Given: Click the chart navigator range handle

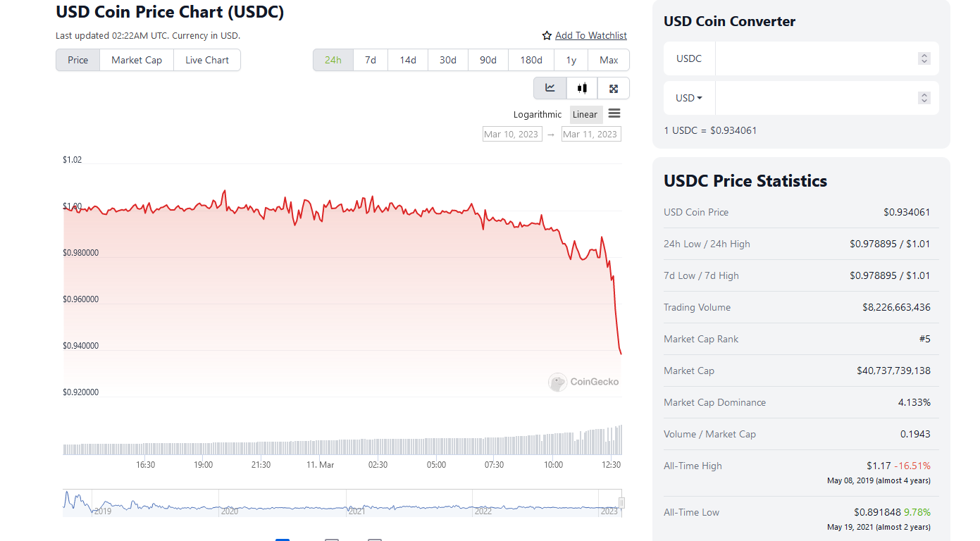Looking at the screenshot, I should coord(621,503).
